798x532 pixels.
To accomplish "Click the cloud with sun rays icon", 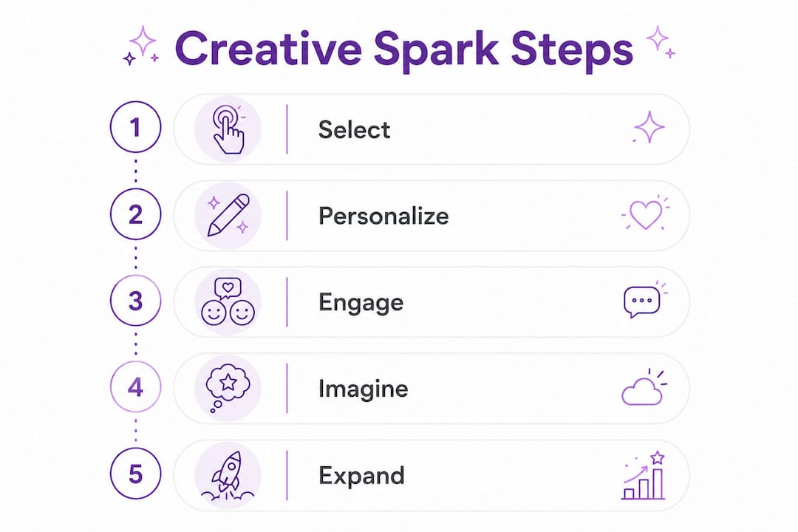I will (644, 388).
